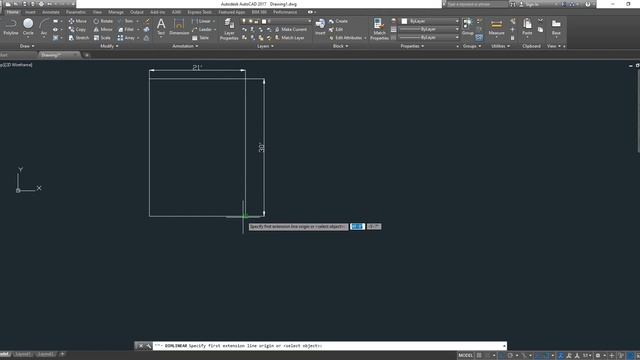
Task: Toggle MODEL space in status bar
Action: click(x=465, y=356)
